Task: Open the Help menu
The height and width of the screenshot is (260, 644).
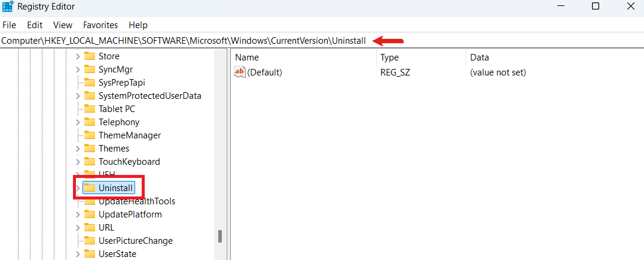Action: click(x=138, y=25)
